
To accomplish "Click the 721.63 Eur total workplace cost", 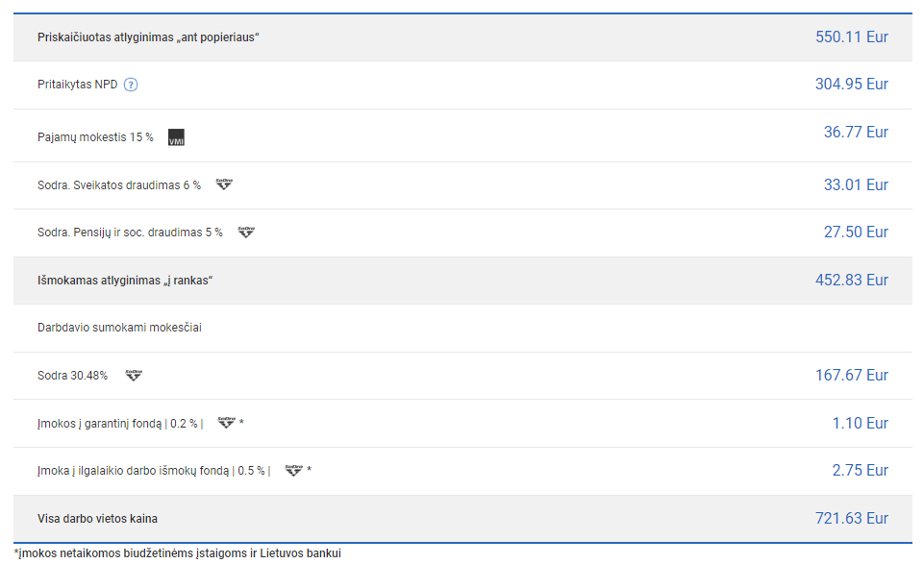I will (x=851, y=519).
